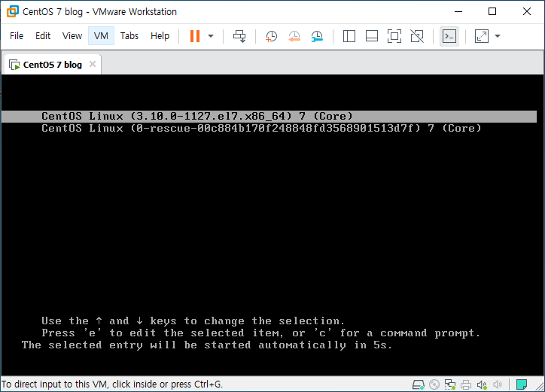Click the pause/suspend VM button

click(x=195, y=36)
